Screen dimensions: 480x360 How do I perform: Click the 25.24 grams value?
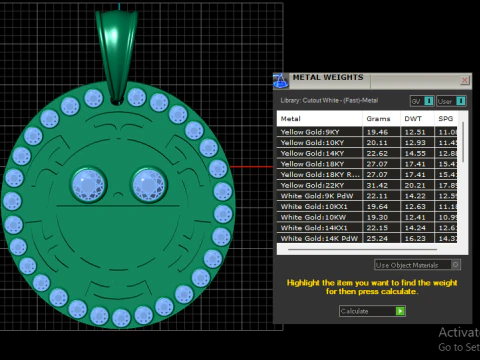377,238
